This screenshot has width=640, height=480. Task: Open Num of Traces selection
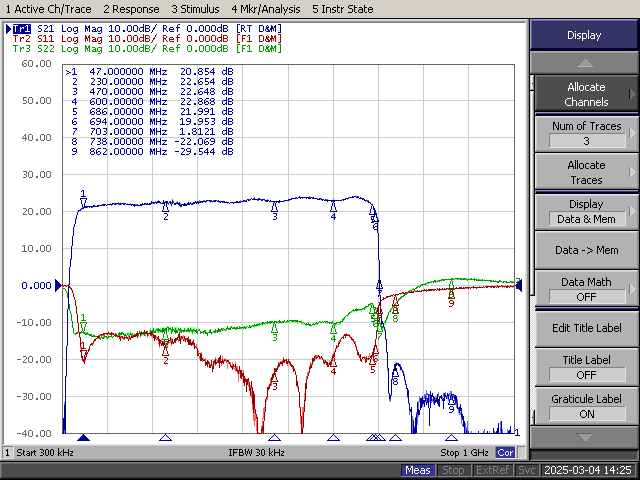click(586, 133)
